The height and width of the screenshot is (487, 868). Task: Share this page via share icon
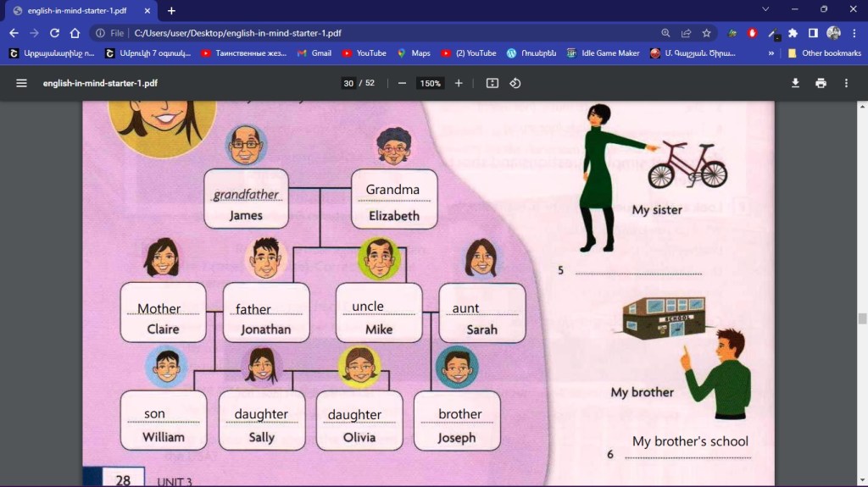[687, 33]
